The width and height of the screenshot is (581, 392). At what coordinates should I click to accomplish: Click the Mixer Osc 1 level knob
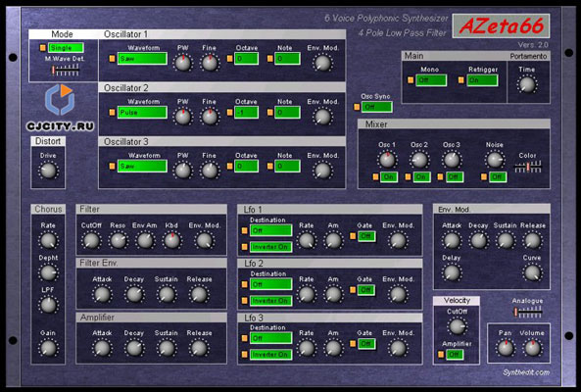pos(387,160)
